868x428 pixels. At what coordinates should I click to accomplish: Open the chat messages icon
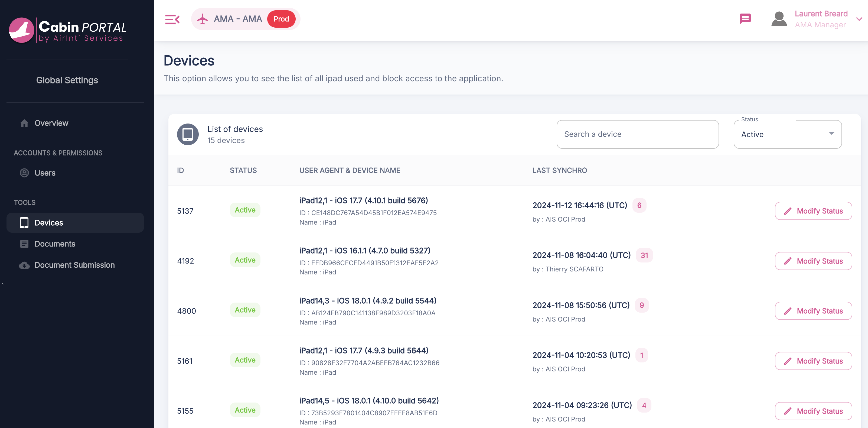[x=745, y=18]
